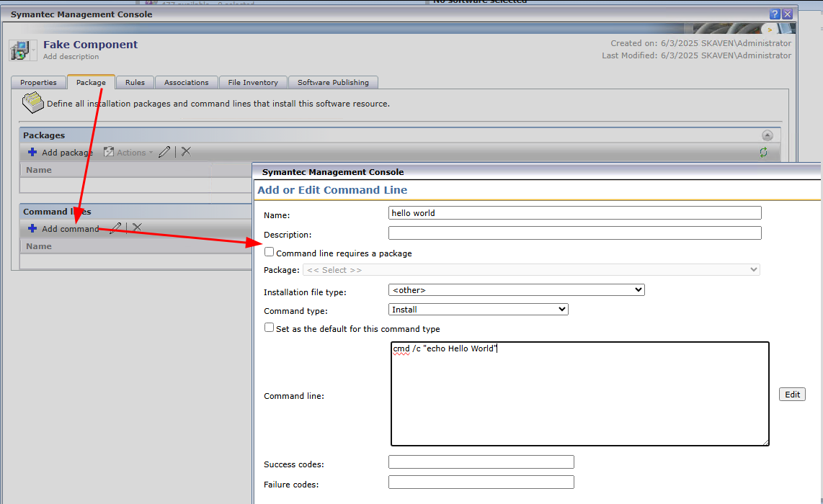Image resolution: width=823 pixels, height=504 pixels.
Task: Click the 'Add description' link under Fake Component
Action: click(x=71, y=57)
